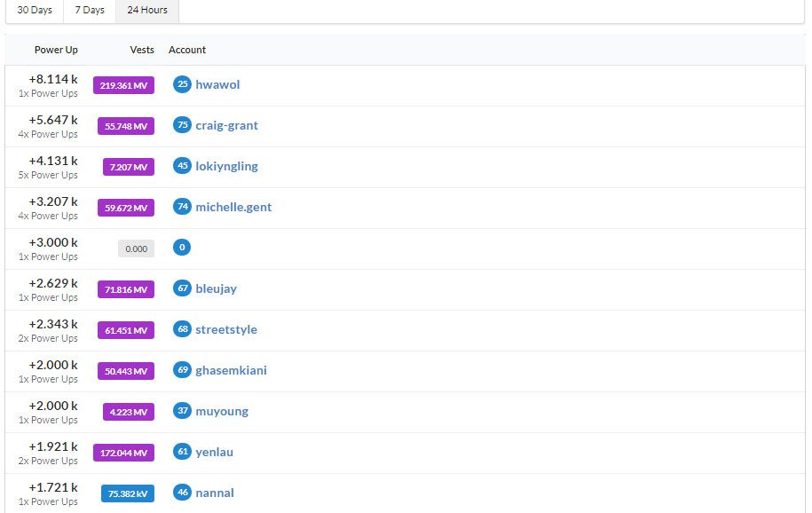Click the 50.443 MV vests label
The image size is (812, 513).
(126, 371)
